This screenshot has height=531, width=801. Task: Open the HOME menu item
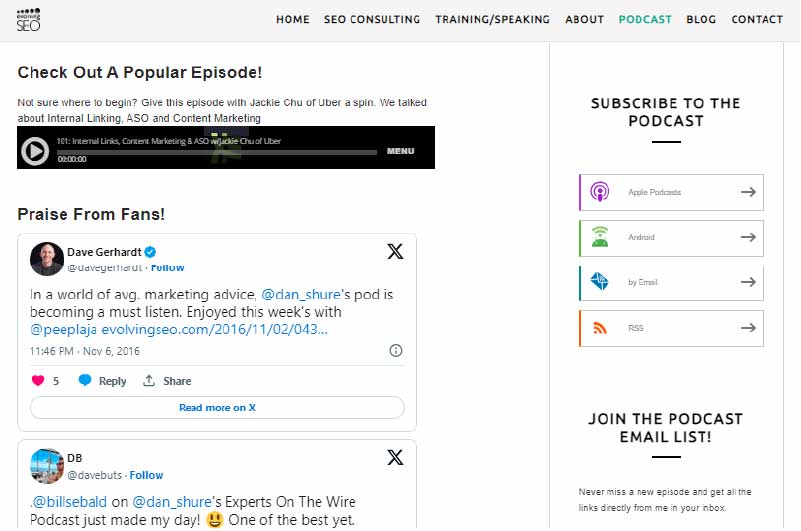(293, 19)
